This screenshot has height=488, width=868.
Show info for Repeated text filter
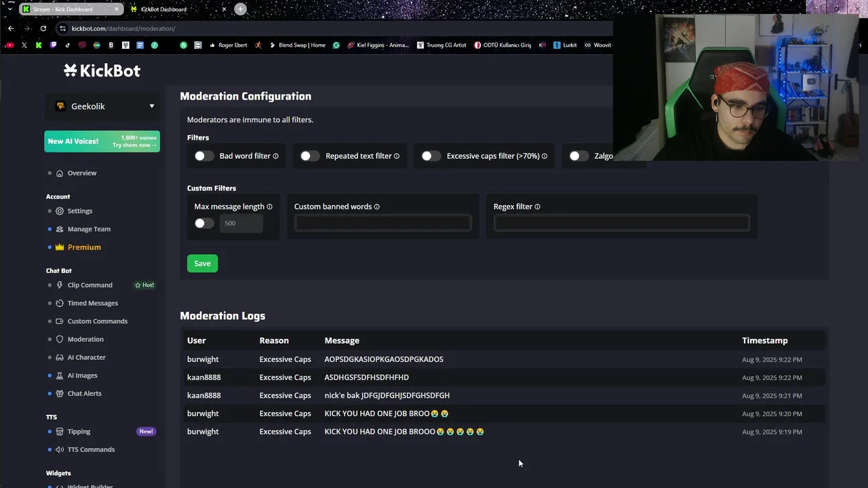pos(397,156)
